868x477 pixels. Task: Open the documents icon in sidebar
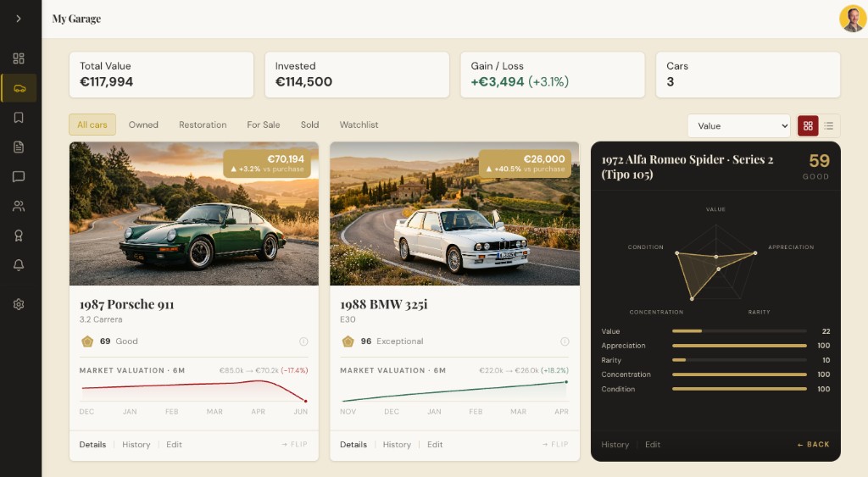point(19,147)
